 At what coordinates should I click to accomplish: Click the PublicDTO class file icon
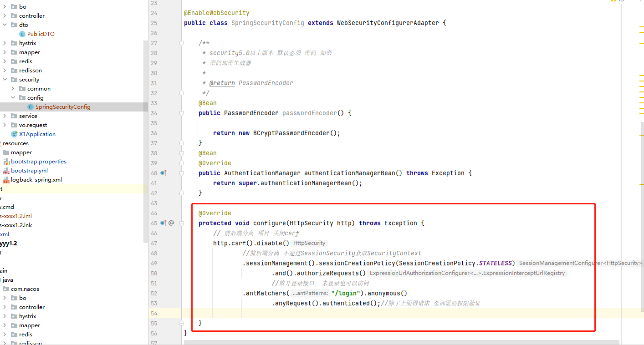coord(22,34)
